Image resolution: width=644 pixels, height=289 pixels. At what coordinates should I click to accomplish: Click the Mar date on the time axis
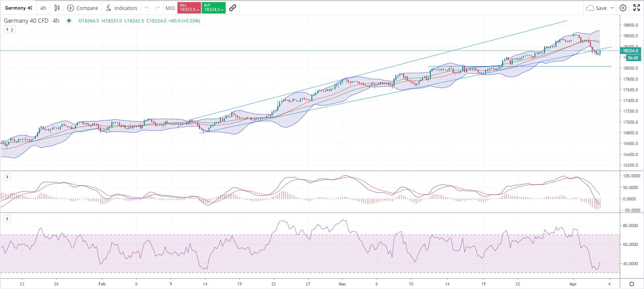[342, 284]
